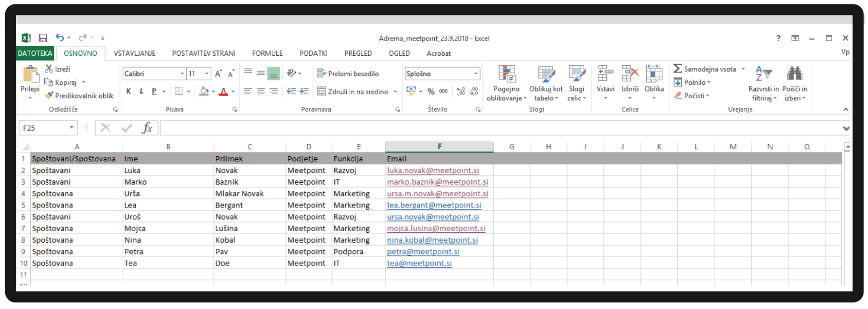
Task: Click the Samodejna vsota sum icon
Action: 678,69
